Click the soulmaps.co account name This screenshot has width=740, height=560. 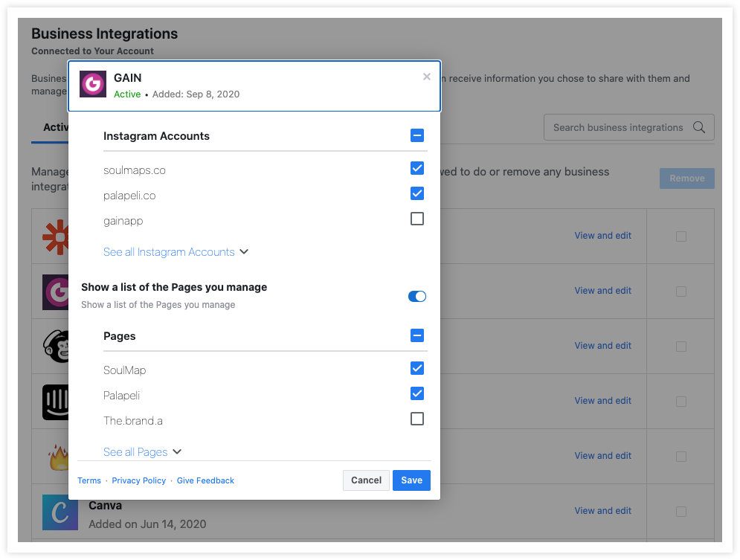point(135,170)
